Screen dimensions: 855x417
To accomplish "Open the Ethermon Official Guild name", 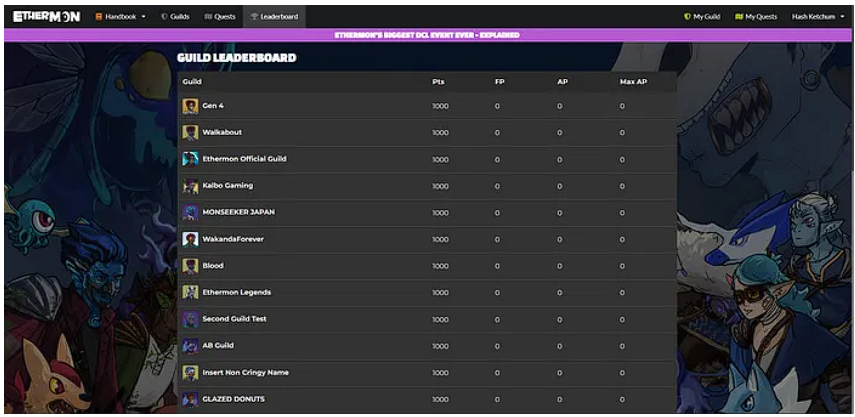I will pos(244,159).
